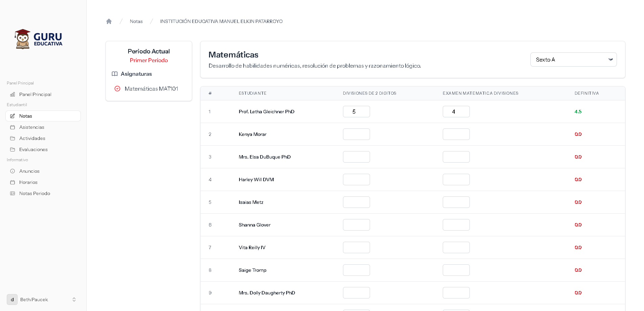Click the Horarios calendar icon
644x311 pixels.
pyautogui.click(x=13, y=182)
